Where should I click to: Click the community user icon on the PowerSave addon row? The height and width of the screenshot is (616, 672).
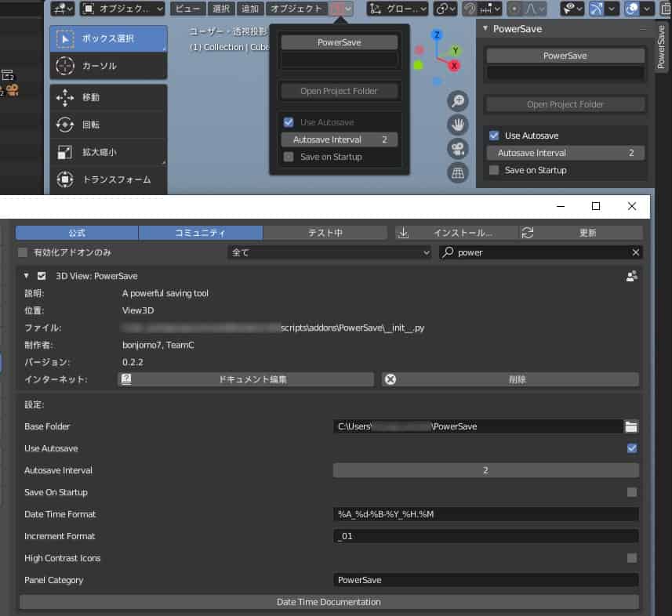[631, 277]
